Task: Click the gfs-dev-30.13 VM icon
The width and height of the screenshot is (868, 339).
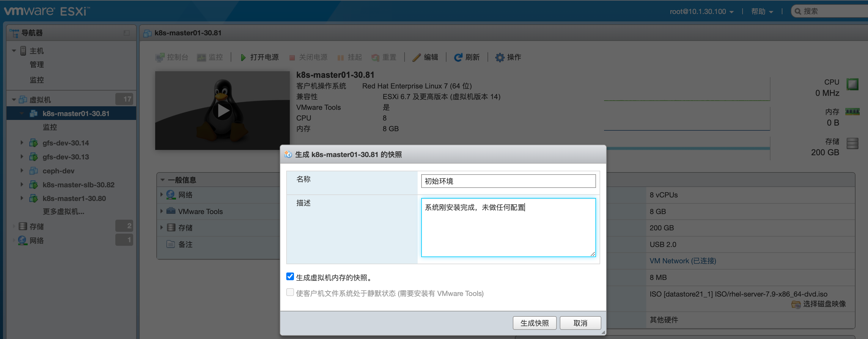Action: [x=33, y=157]
